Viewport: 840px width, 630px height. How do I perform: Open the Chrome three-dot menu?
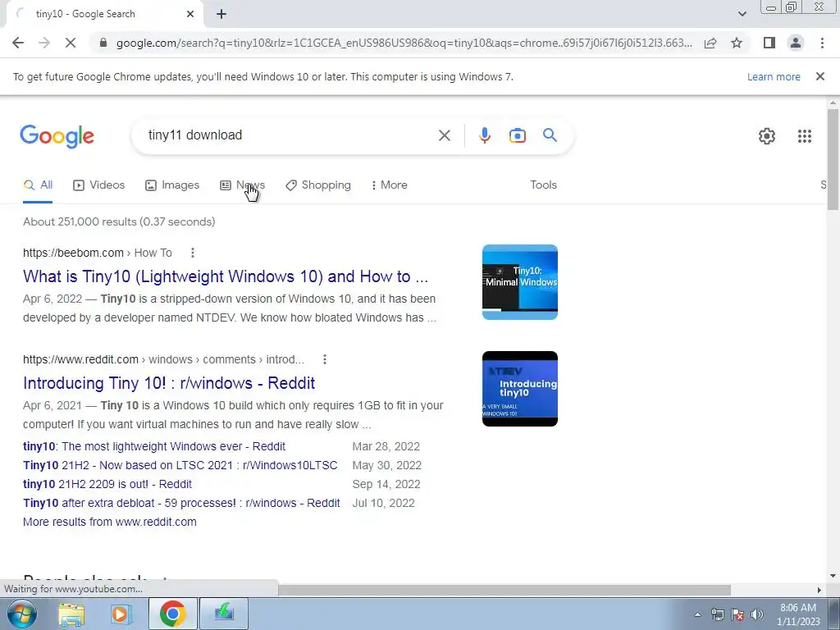click(x=822, y=43)
